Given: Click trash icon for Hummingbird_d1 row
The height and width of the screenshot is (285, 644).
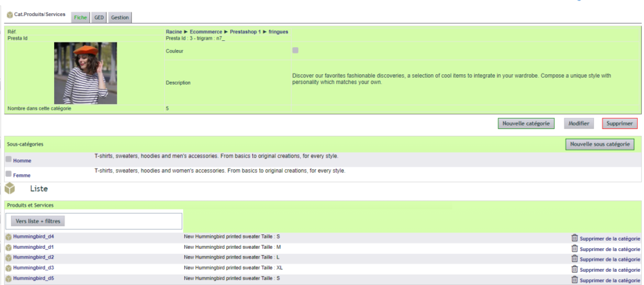Looking at the screenshot, I should pyautogui.click(x=575, y=248).
